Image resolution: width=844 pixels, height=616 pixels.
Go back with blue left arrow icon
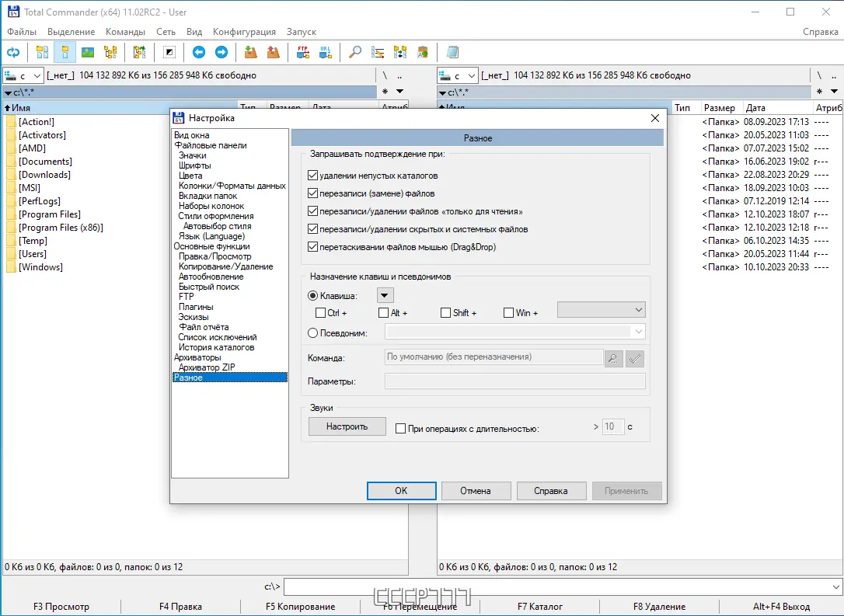tap(199, 52)
